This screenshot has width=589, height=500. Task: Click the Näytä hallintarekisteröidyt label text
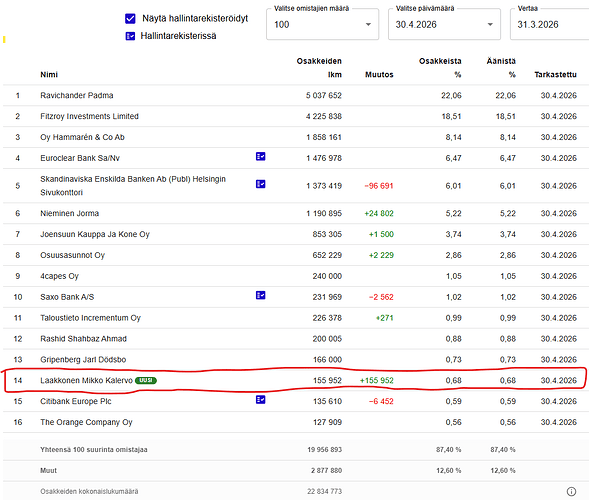coord(195,18)
